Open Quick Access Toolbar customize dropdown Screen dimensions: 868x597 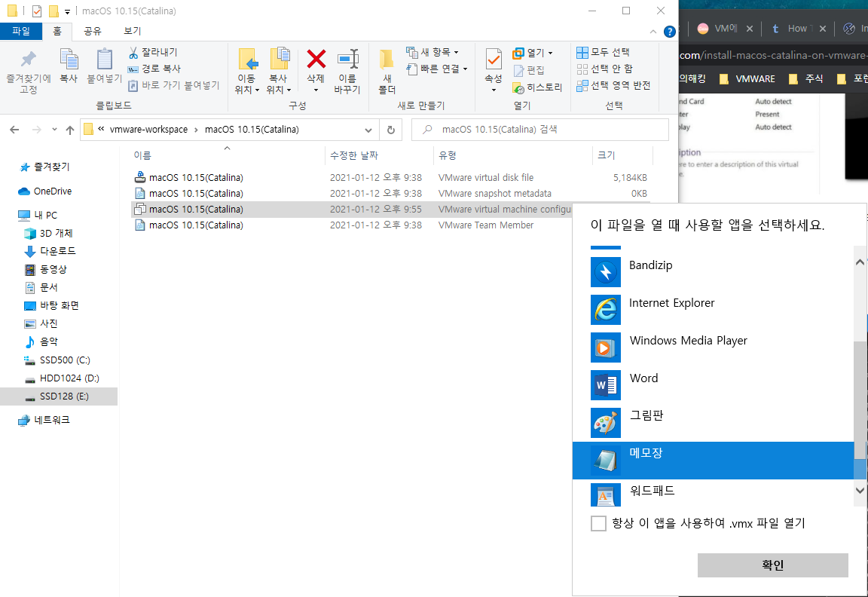pos(67,11)
